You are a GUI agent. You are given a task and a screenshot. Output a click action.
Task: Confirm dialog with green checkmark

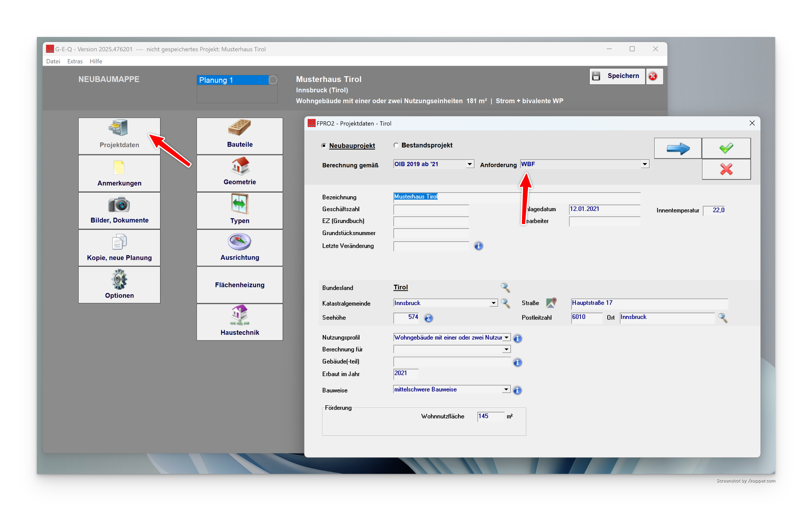[x=726, y=148]
